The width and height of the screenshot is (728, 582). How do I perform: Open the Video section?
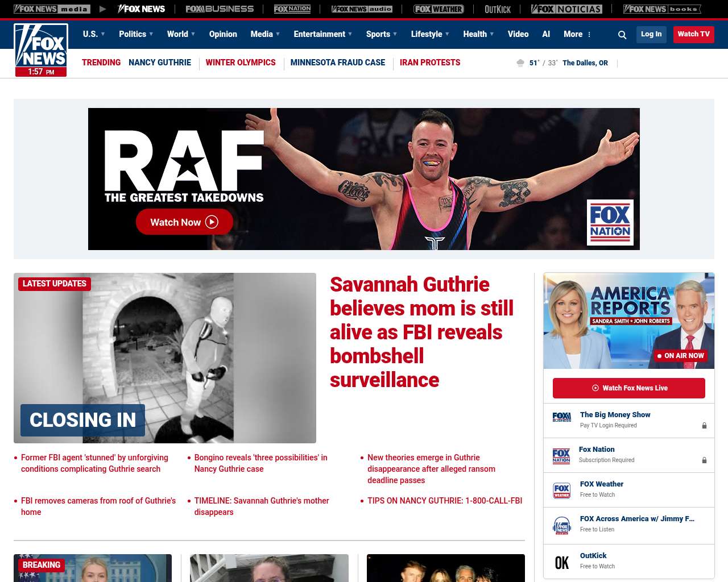(518, 34)
